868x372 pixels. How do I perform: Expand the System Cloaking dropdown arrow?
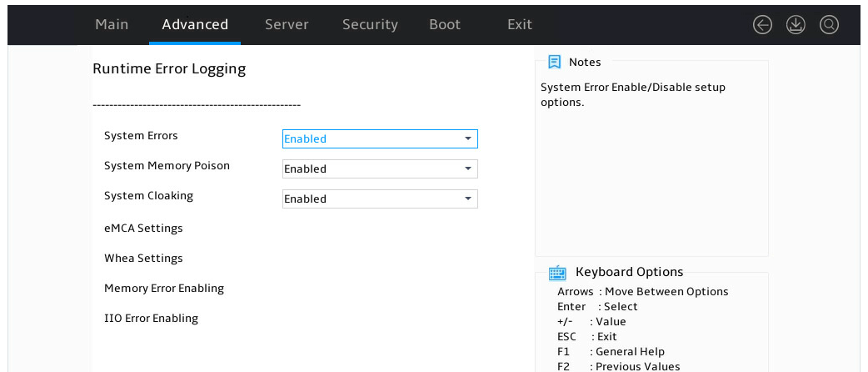(468, 199)
